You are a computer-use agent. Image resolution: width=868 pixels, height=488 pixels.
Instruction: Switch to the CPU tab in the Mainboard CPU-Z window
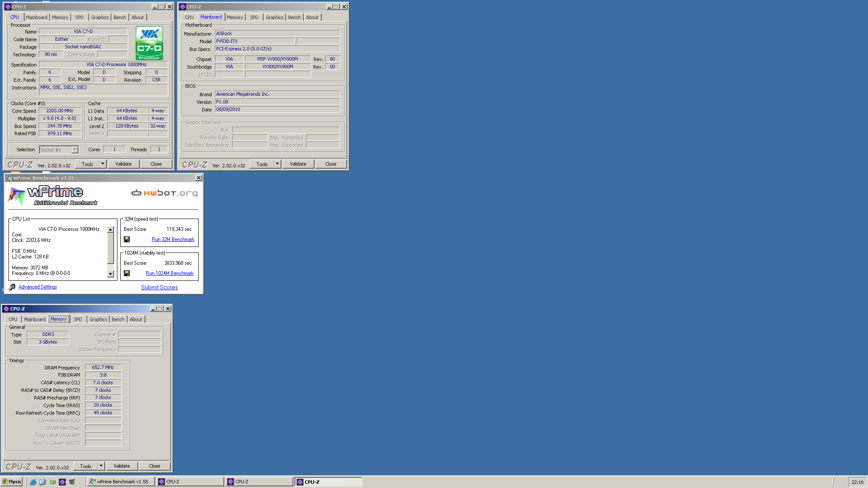(189, 17)
